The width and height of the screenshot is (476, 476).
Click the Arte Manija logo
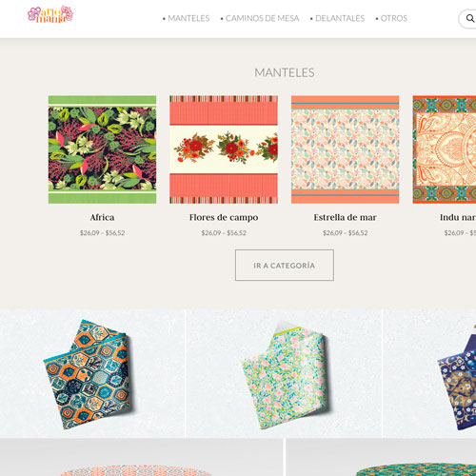click(50, 14)
